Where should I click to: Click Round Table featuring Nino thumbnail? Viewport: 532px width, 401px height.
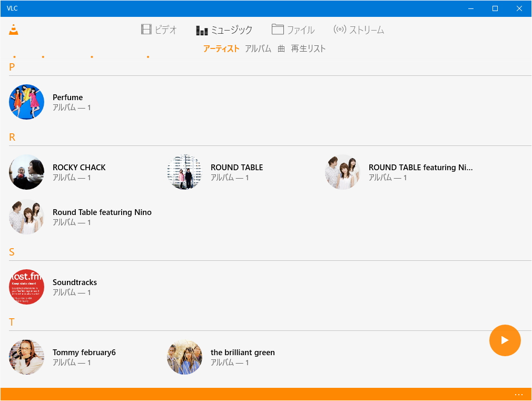coord(26,217)
